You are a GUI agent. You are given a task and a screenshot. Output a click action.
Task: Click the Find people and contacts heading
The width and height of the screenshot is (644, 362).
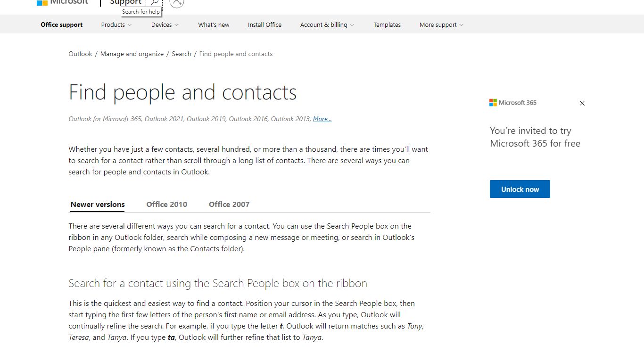click(183, 92)
